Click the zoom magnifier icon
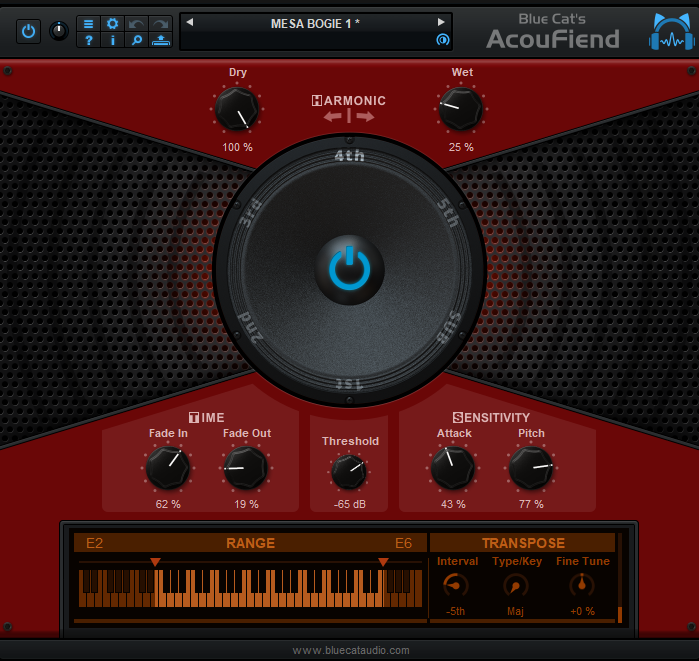The width and height of the screenshot is (699, 661). pos(136,40)
